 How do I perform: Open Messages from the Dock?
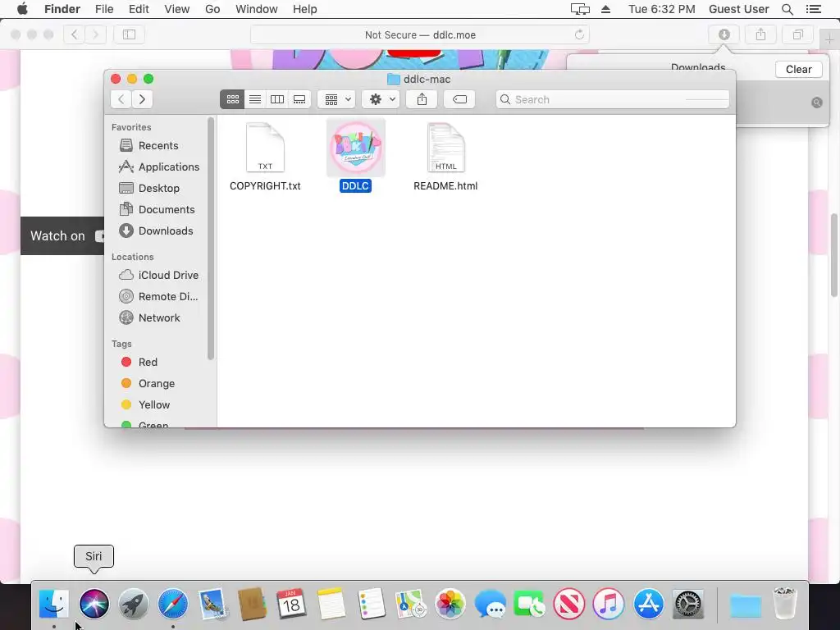pyautogui.click(x=490, y=604)
